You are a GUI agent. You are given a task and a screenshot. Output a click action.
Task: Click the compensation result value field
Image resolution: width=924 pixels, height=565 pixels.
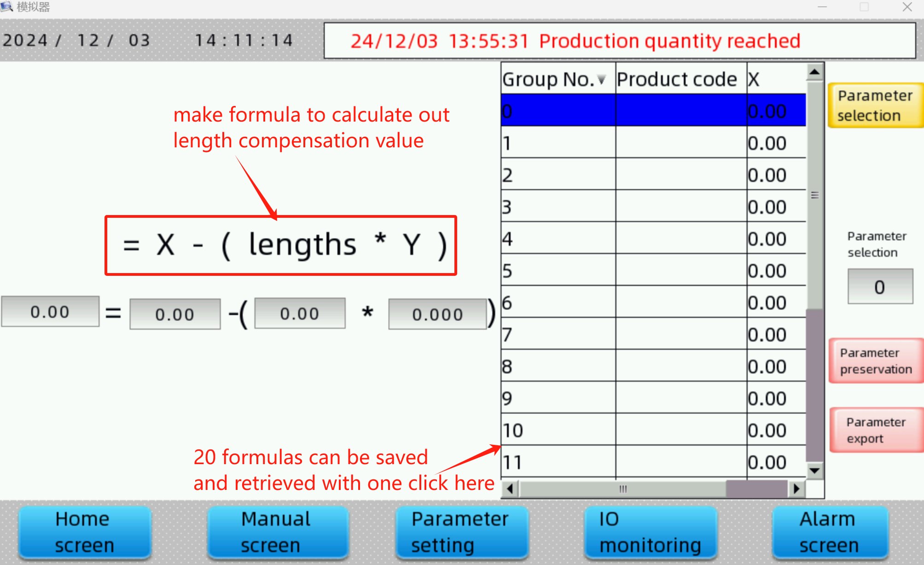click(50, 312)
